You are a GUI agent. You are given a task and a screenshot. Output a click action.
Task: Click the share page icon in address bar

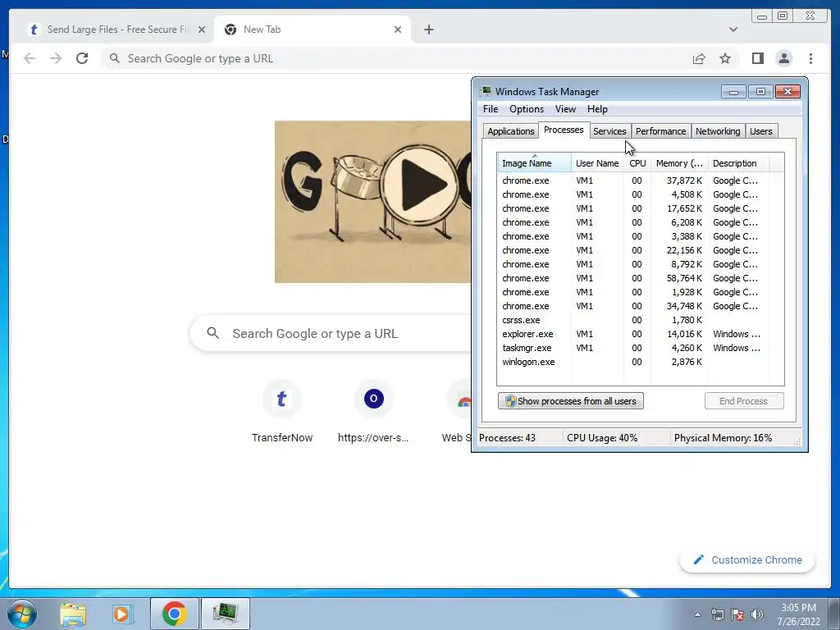pyautogui.click(x=699, y=58)
